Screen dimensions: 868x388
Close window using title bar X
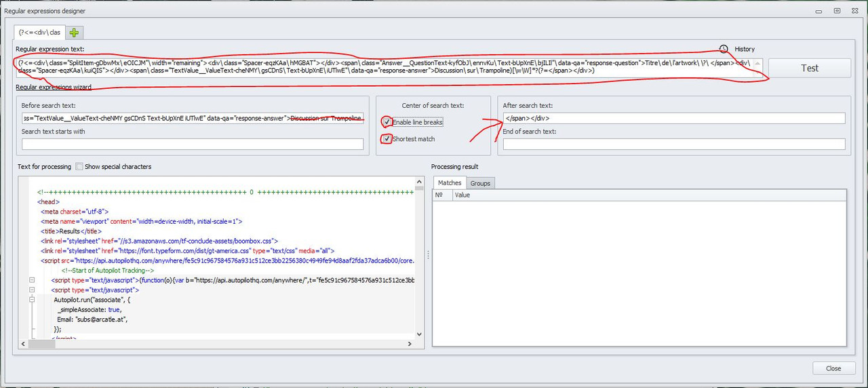pyautogui.click(x=854, y=11)
